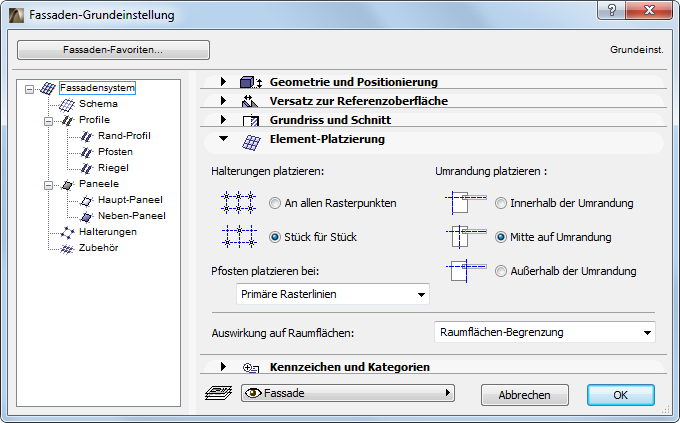Close the Fassaden-Grundeinstellung dialog

(649, 10)
